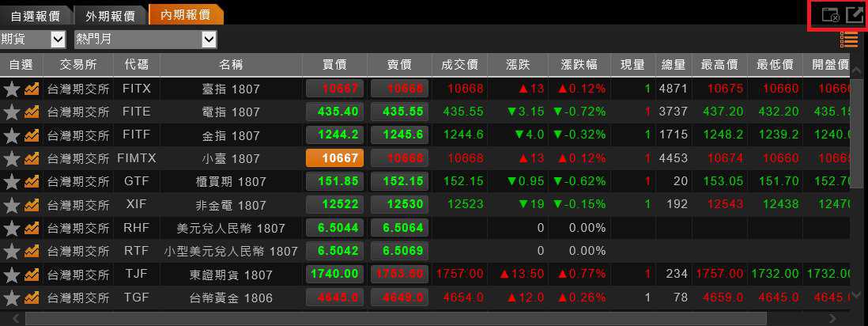This screenshot has width=868, height=326.
Task: Click the 435.55 sell price button for FITE
Action: point(399,112)
